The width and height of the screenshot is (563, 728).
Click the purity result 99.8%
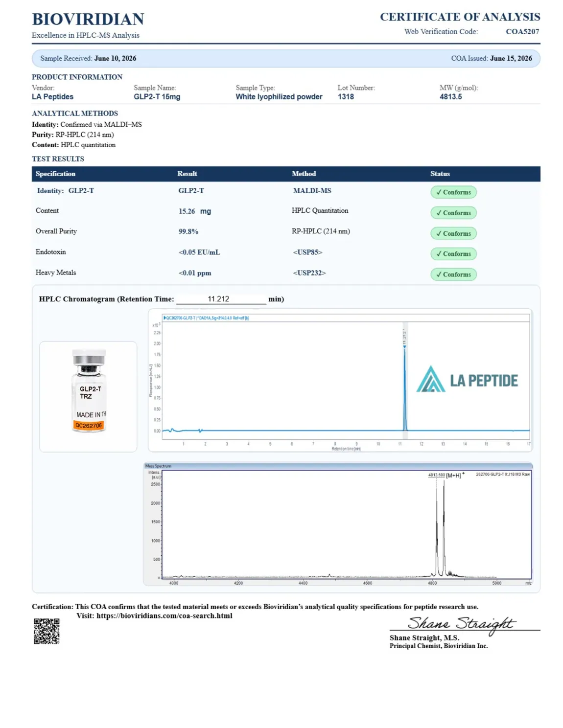(188, 231)
